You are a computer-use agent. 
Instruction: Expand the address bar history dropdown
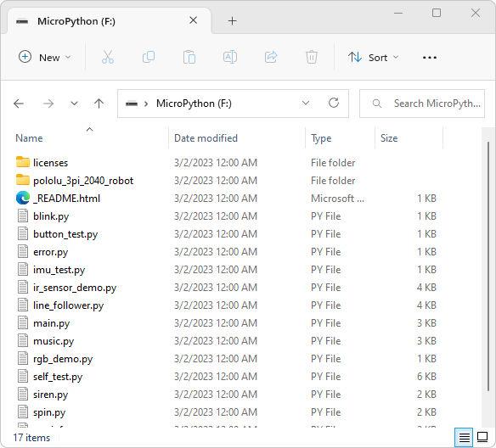click(306, 103)
